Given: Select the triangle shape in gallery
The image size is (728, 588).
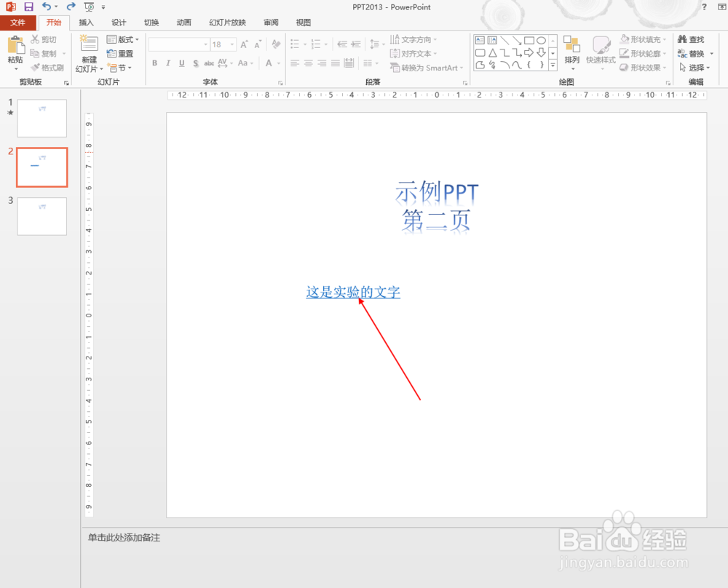Looking at the screenshot, I should pos(493,52).
